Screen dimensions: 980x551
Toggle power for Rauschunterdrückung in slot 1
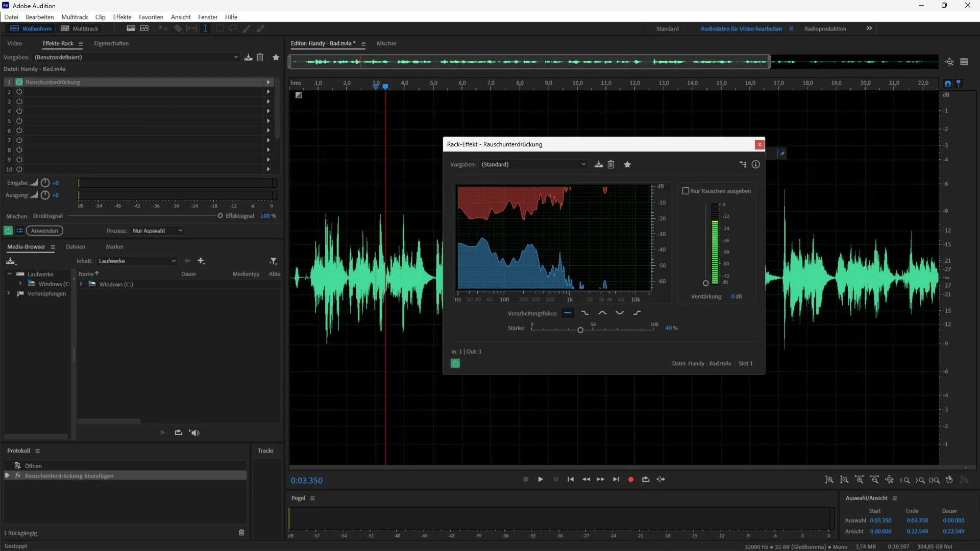[19, 82]
